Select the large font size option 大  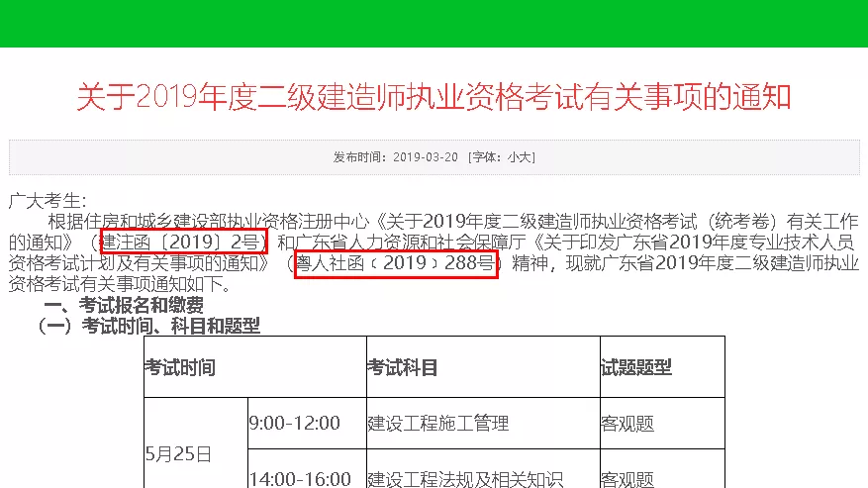(x=527, y=157)
